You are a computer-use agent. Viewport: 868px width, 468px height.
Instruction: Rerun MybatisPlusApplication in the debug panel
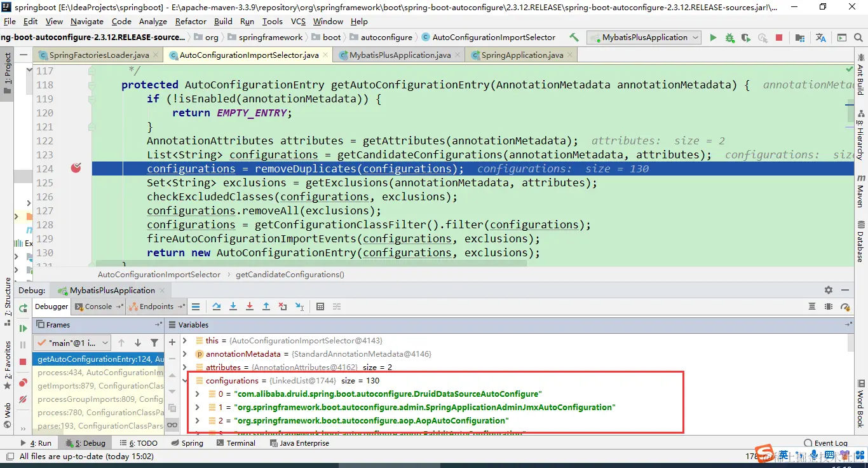click(x=23, y=308)
